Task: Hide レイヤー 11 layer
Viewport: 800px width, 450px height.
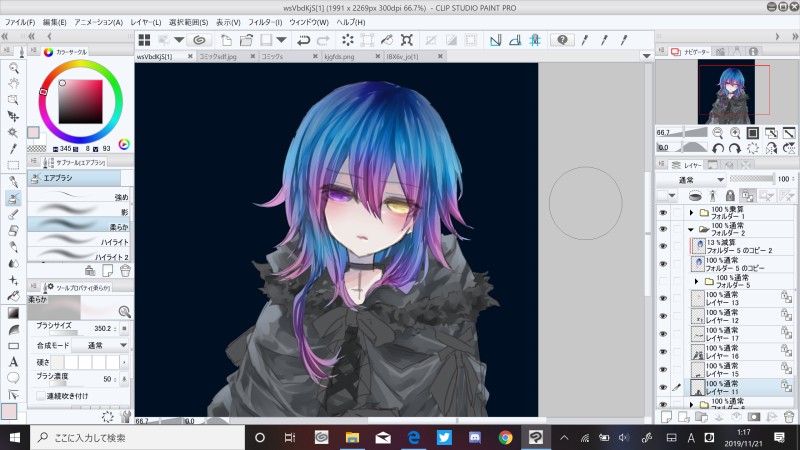Action: pyautogui.click(x=663, y=387)
